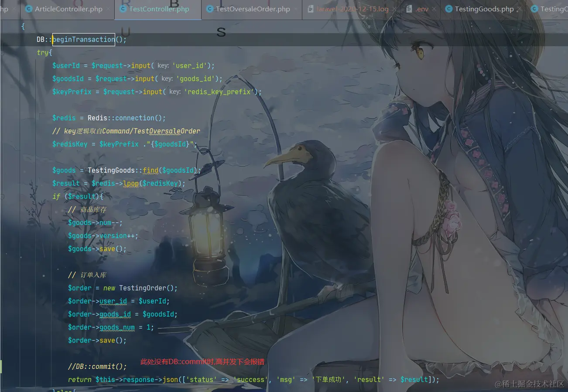Click the $goods->num-- statement

click(x=96, y=223)
